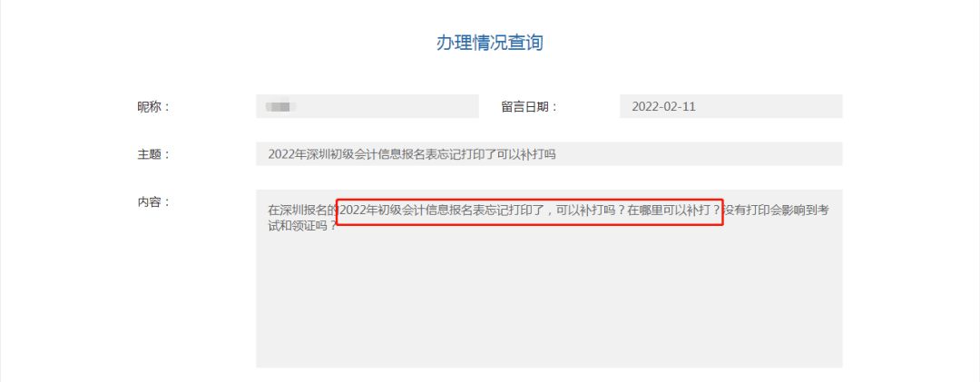This screenshot has height=382, width=980.
Task: Click the 办理情况查询 page heading
Action: (489, 44)
